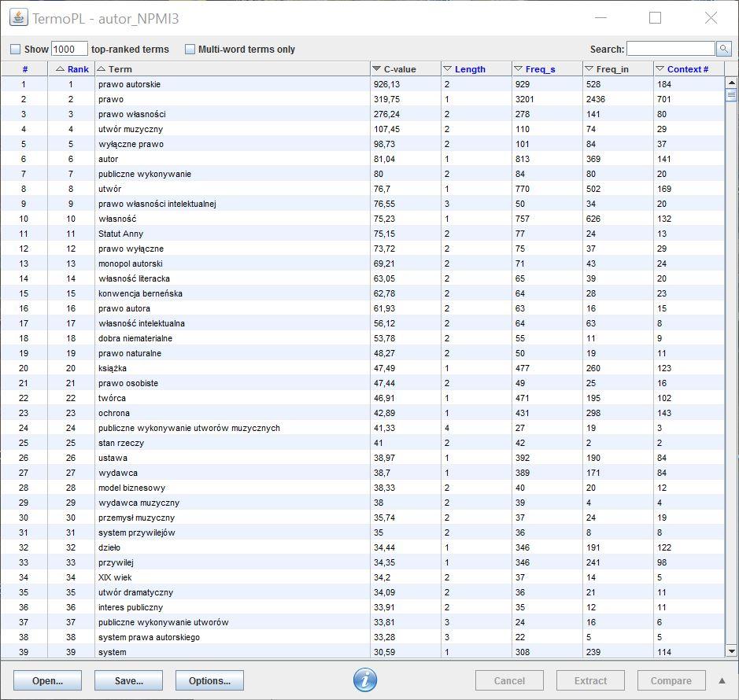Click the Cancel button
The width and height of the screenshot is (739, 700).
point(509,680)
